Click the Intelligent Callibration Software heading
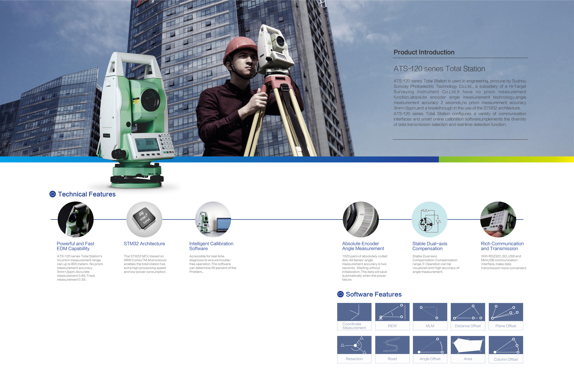574x392 pixels. [211, 246]
